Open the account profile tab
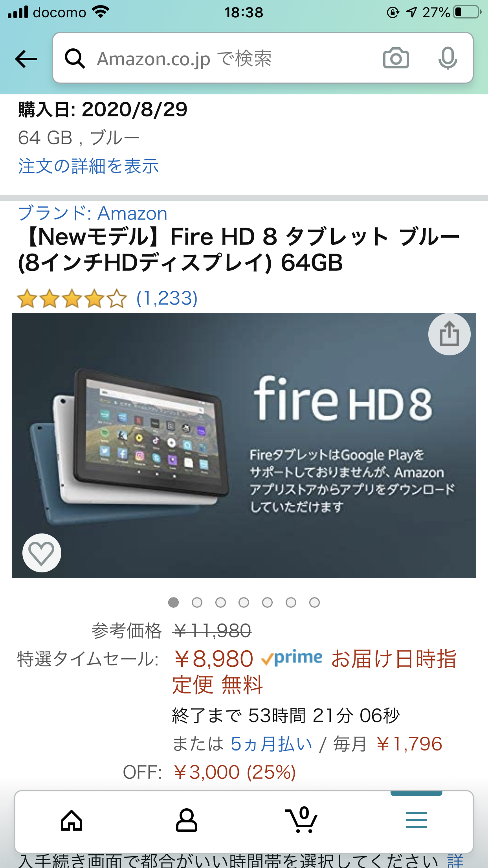The width and height of the screenshot is (488, 868). coord(186,821)
